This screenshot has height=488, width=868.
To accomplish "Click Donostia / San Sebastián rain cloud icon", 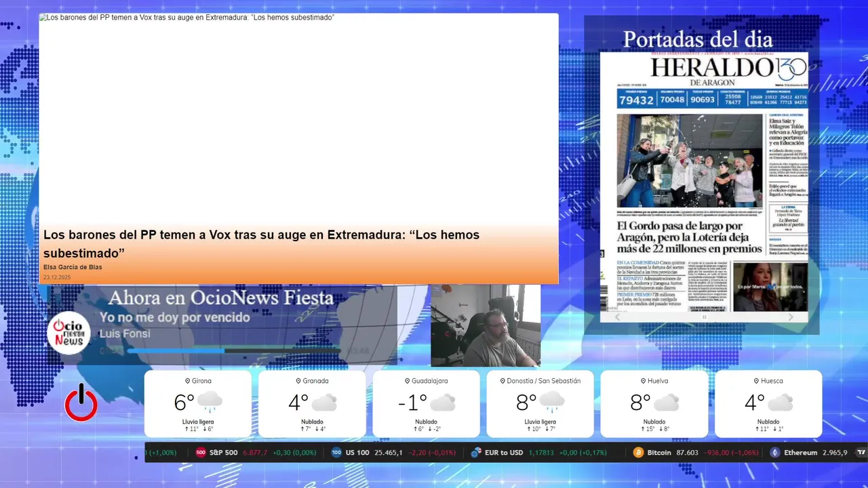I will click(553, 402).
